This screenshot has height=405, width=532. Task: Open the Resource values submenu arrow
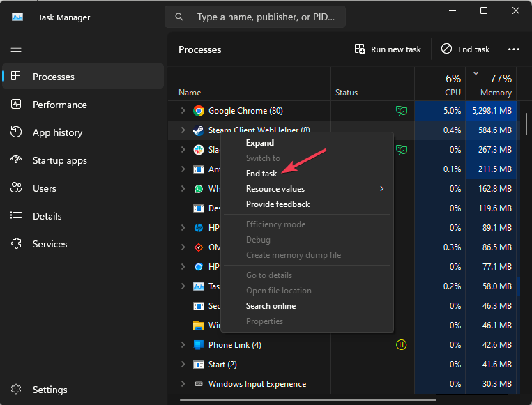pos(382,189)
